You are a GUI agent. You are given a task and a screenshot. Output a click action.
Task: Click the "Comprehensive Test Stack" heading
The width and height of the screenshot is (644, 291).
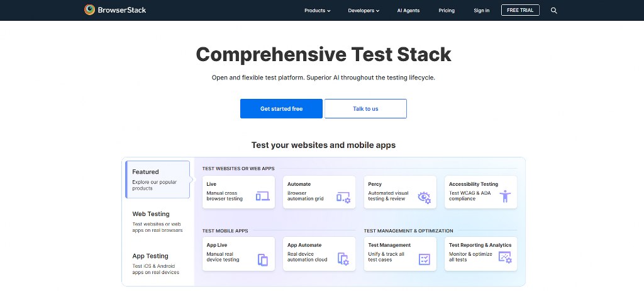(323, 54)
